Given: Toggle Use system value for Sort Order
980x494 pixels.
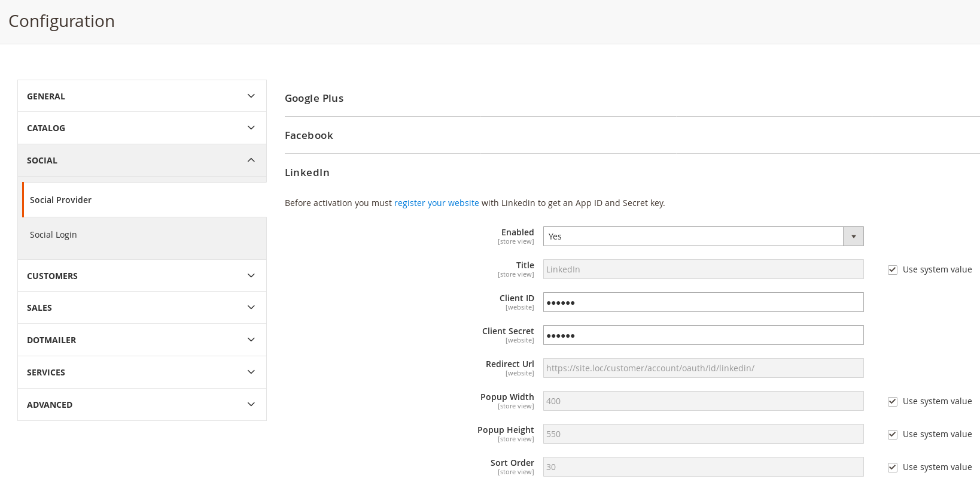Looking at the screenshot, I should tap(893, 468).
